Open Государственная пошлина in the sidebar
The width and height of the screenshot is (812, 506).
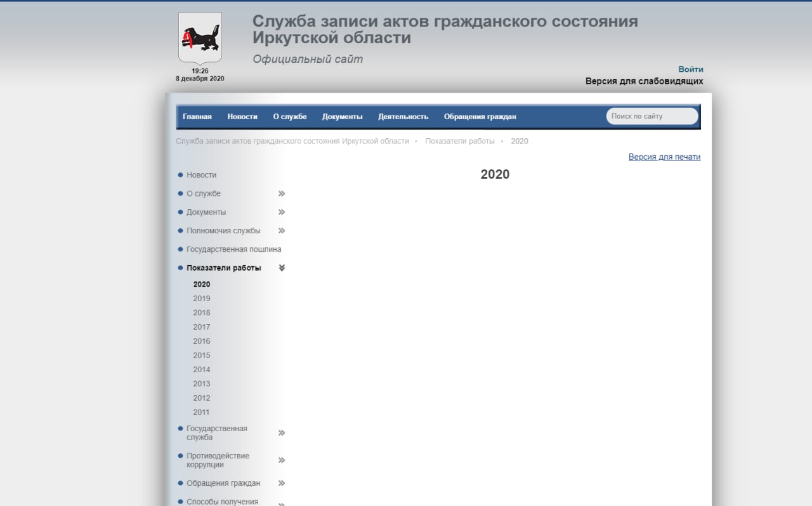pos(234,249)
